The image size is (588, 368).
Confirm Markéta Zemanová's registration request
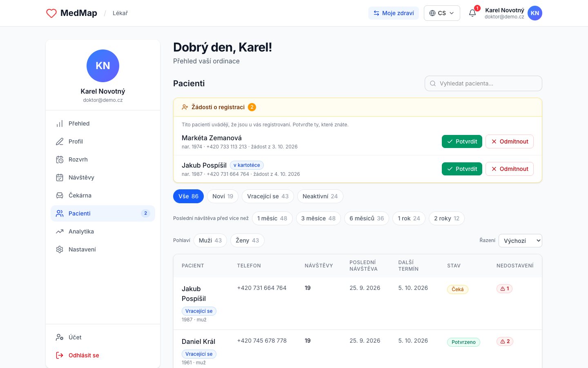click(462, 141)
